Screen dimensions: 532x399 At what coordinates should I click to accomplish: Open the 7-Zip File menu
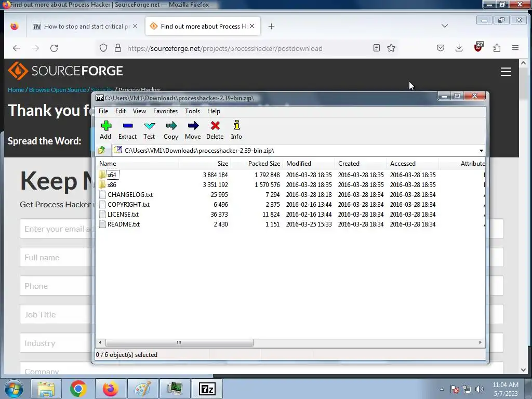(x=103, y=111)
